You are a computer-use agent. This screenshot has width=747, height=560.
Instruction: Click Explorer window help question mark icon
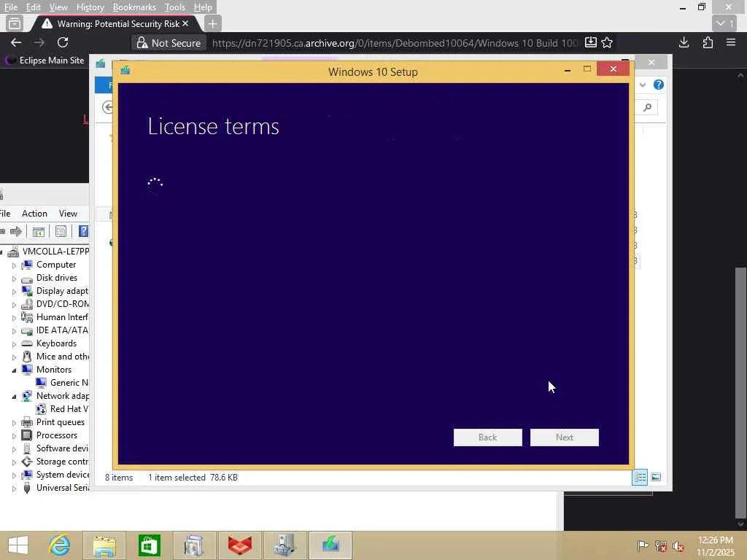coord(659,85)
